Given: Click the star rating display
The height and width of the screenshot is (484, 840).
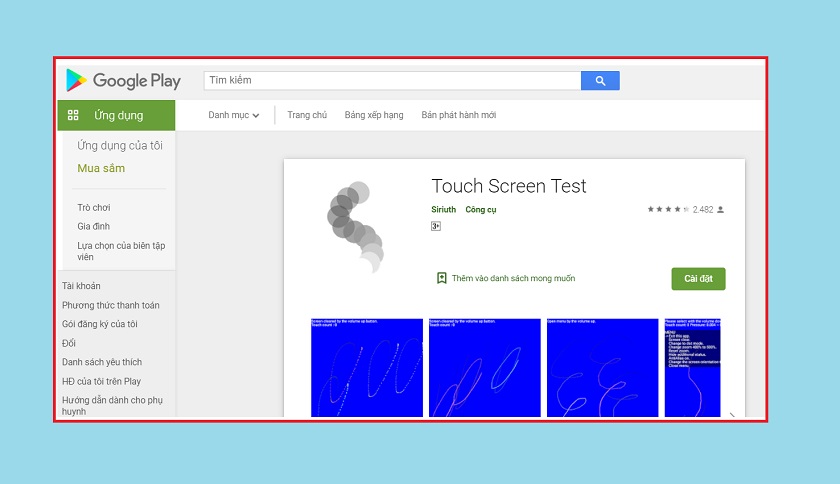Looking at the screenshot, I should (x=668, y=209).
